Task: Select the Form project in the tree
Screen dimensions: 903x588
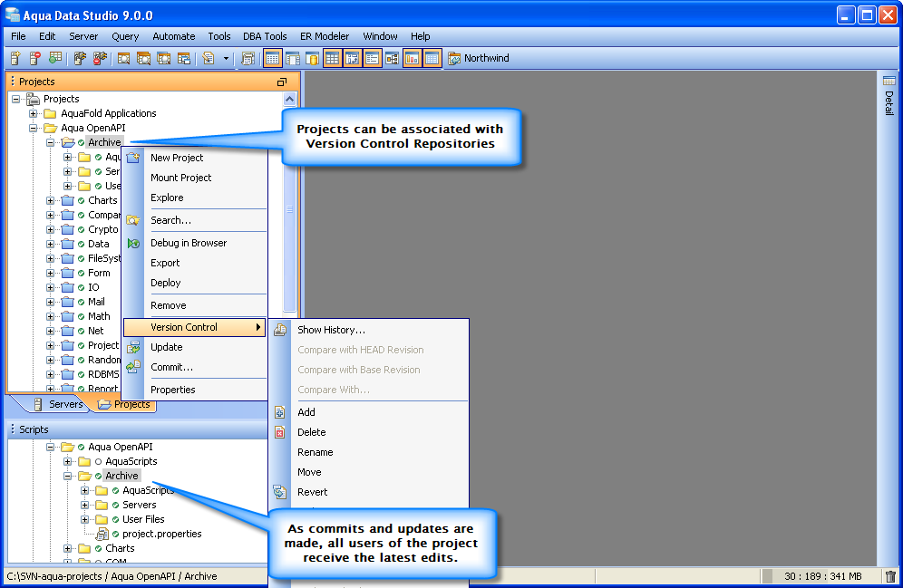Action: click(x=99, y=273)
